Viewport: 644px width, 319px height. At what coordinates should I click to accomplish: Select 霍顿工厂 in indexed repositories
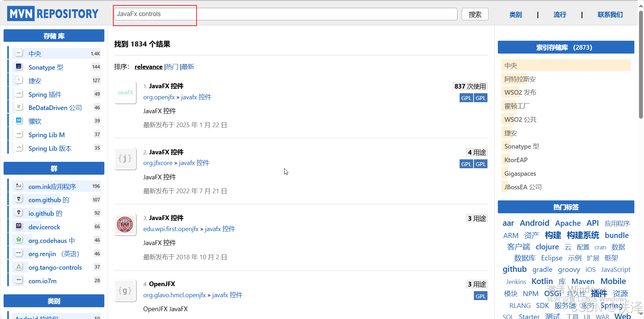pos(517,106)
